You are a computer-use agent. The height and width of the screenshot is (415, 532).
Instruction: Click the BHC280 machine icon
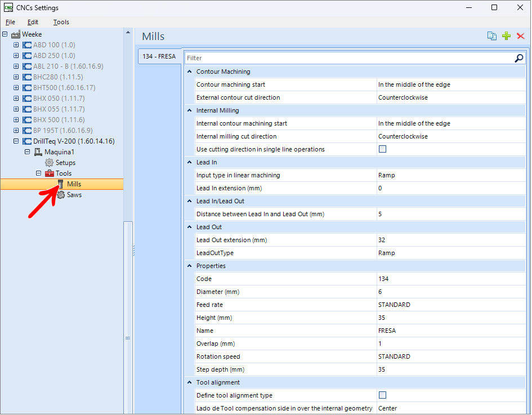click(27, 77)
